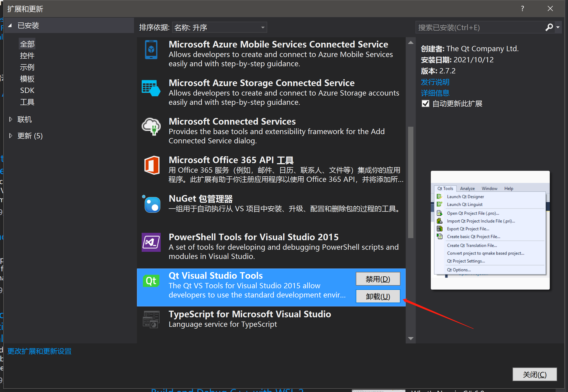Click the Azure Storage Connected Service icon

point(151,88)
